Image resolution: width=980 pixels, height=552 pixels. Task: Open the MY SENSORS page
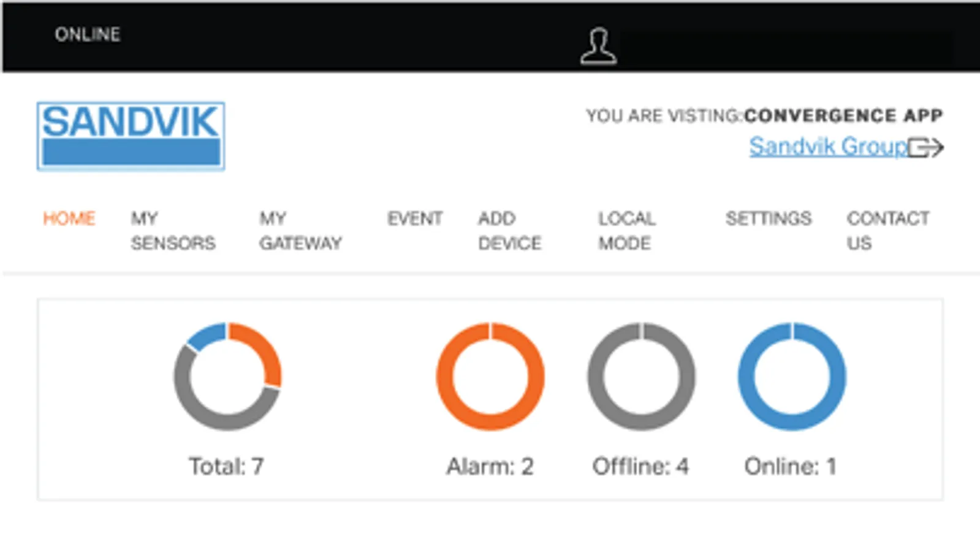click(x=173, y=231)
